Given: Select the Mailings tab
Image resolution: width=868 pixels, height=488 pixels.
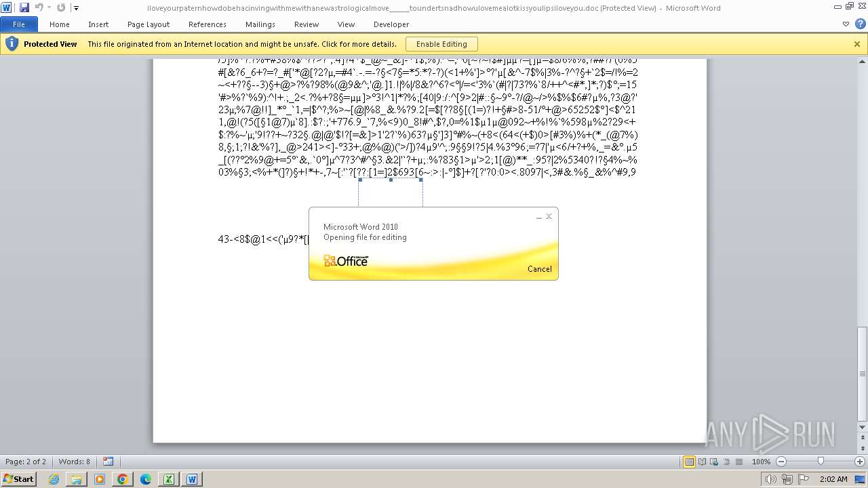Looking at the screenshot, I should click(260, 24).
